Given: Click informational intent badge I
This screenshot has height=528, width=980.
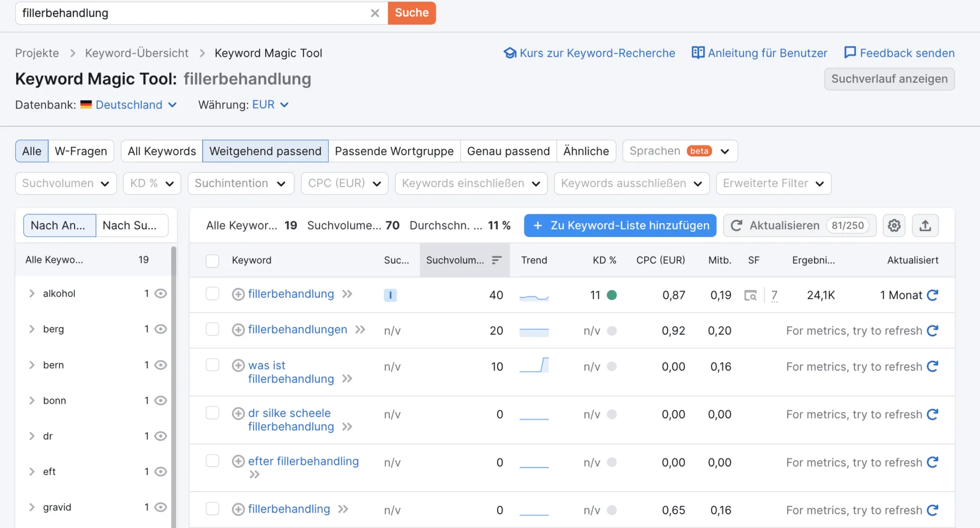Looking at the screenshot, I should point(390,295).
